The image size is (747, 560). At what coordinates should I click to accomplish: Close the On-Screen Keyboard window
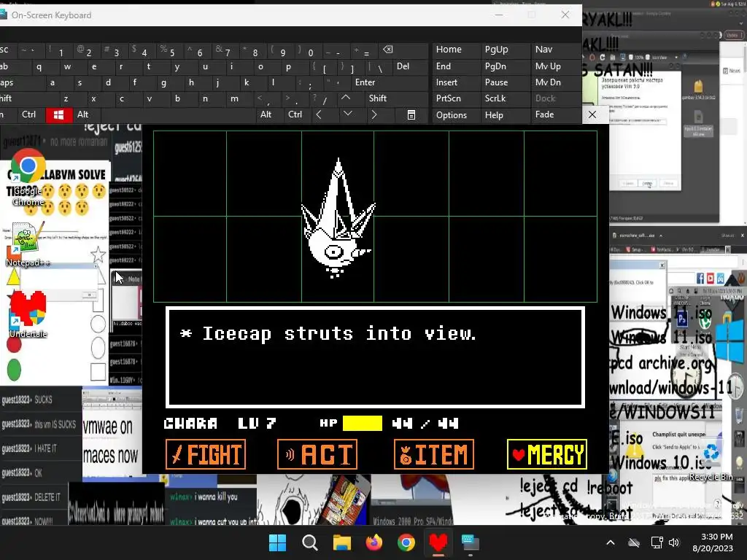(565, 15)
